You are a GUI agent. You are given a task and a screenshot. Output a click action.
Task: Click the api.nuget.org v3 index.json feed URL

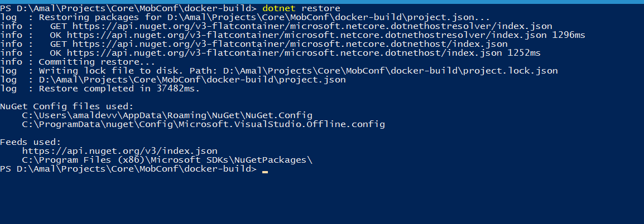[x=119, y=151]
